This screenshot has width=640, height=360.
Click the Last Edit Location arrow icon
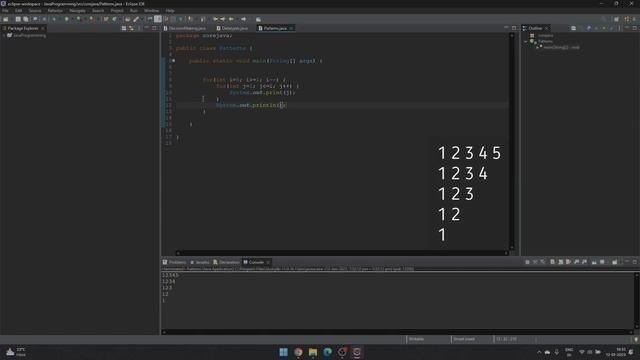216,19
